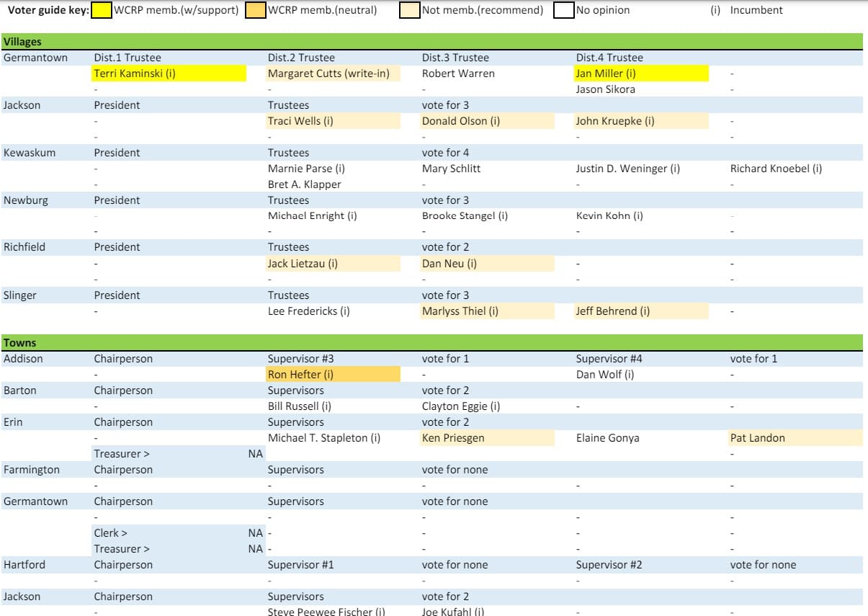Click the 'Hartford' town name
The height and width of the screenshot is (616, 868).
[24, 565]
